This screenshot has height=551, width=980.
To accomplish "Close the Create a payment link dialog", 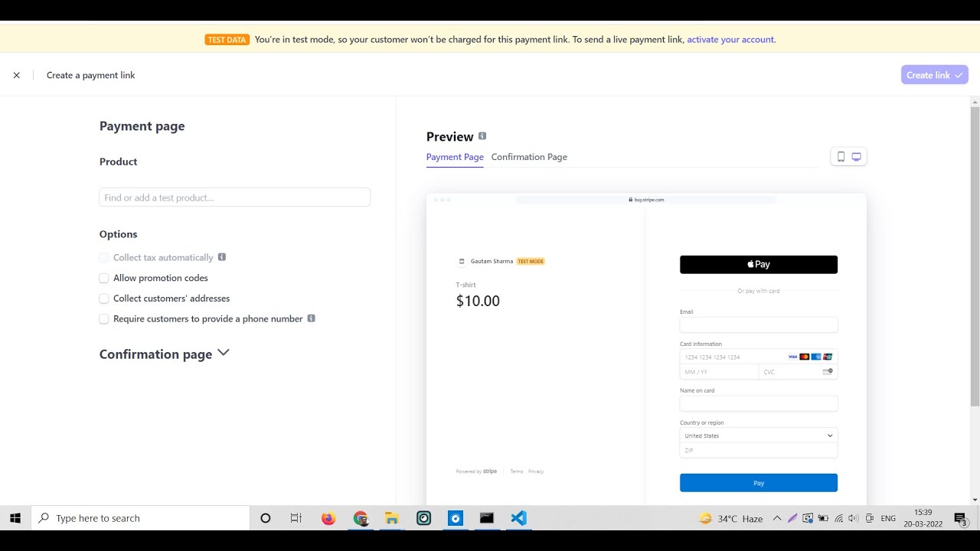I will 17,75.
